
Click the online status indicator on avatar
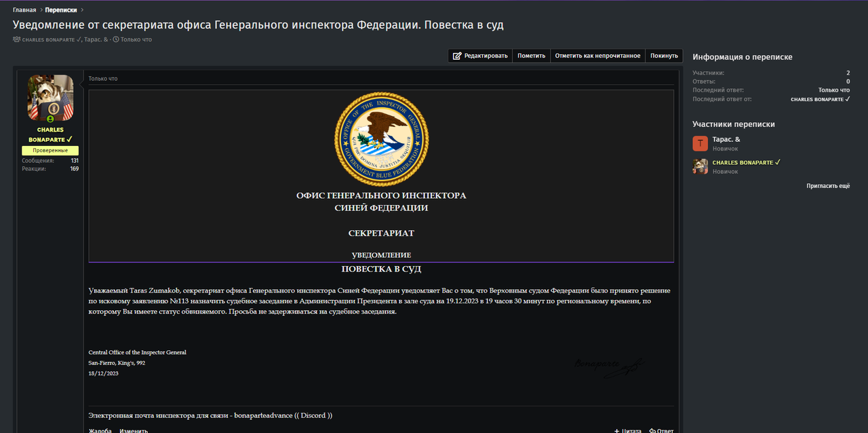51,119
